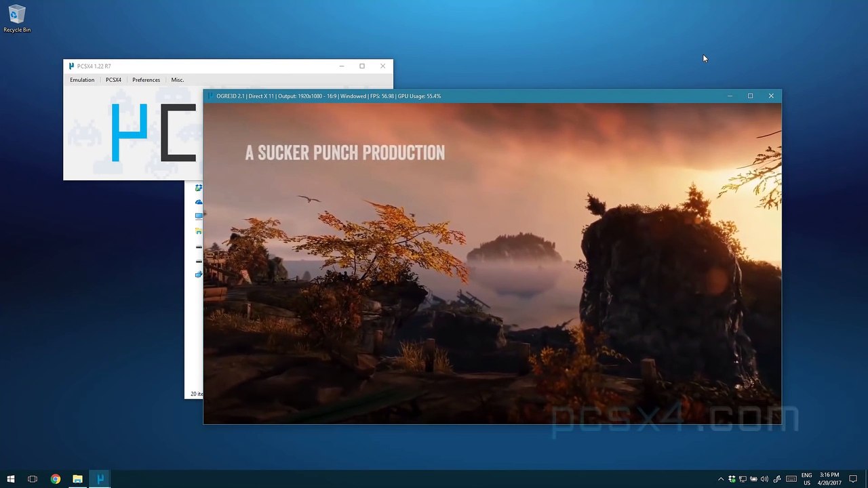Open the Windows Start menu
This screenshot has height=488, width=868.
point(10,479)
